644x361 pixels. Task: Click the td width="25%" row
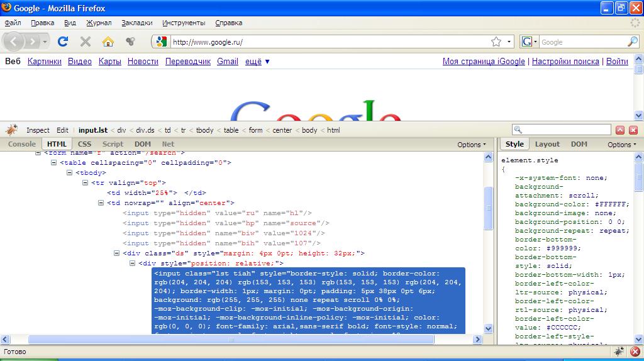(x=157, y=192)
